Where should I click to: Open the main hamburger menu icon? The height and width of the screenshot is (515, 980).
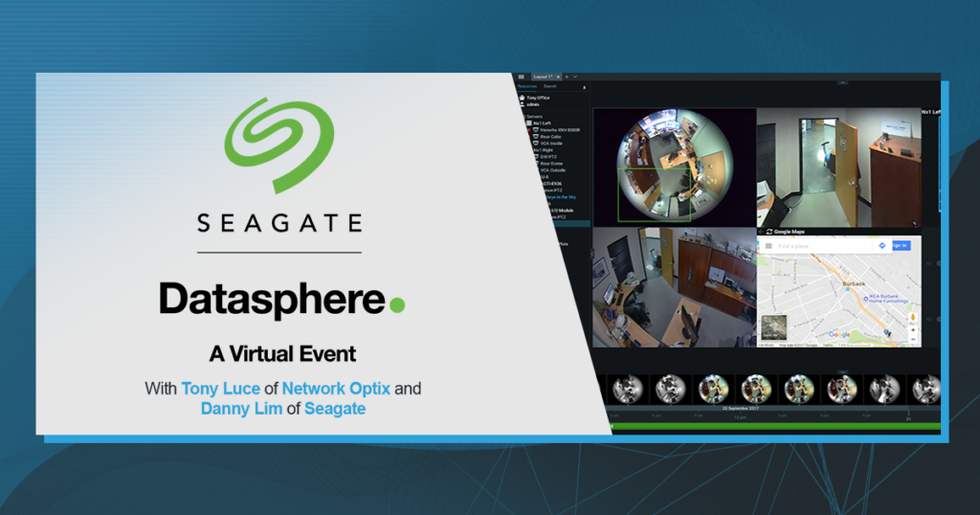point(522,77)
